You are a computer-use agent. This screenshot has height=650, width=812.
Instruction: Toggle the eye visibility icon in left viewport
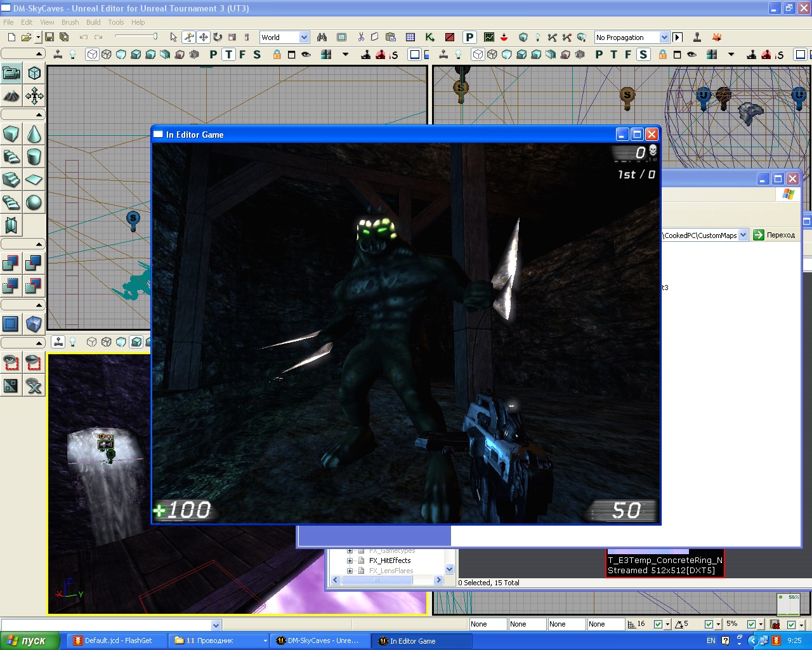[306, 55]
